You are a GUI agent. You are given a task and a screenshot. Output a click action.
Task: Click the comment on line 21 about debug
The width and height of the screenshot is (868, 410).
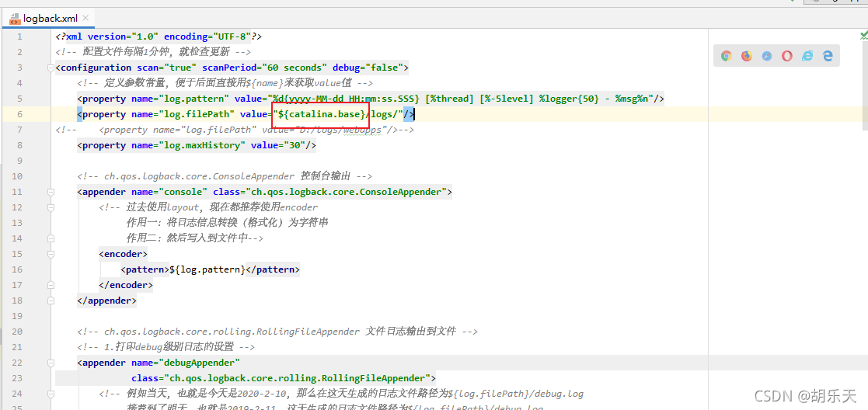point(166,346)
